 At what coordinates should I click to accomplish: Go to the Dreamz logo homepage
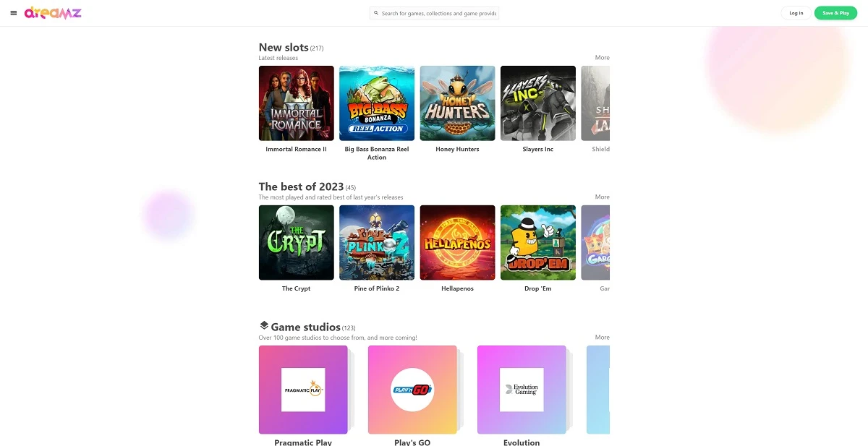(x=53, y=13)
